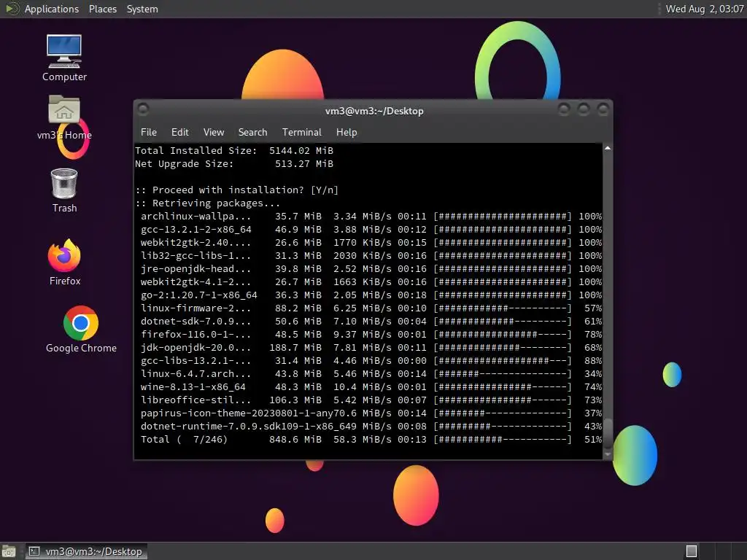Image resolution: width=747 pixels, height=560 pixels.
Task: Open the Terminal menu in menubar
Action: (301, 133)
